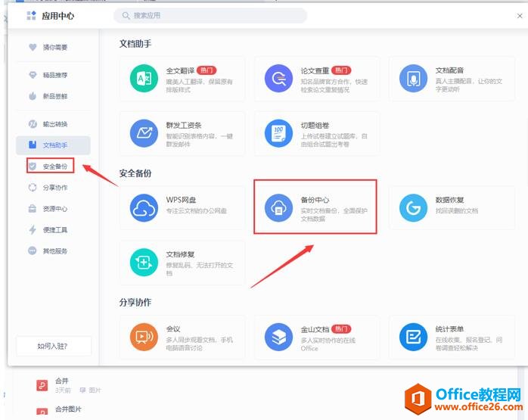Click the 全文翻译 title text
The image size is (528, 420).
click(x=180, y=70)
